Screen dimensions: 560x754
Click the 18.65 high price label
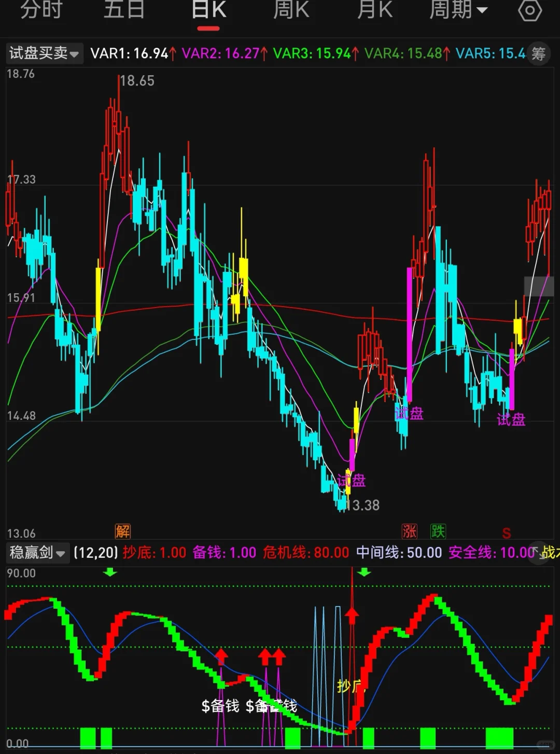coord(137,81)
